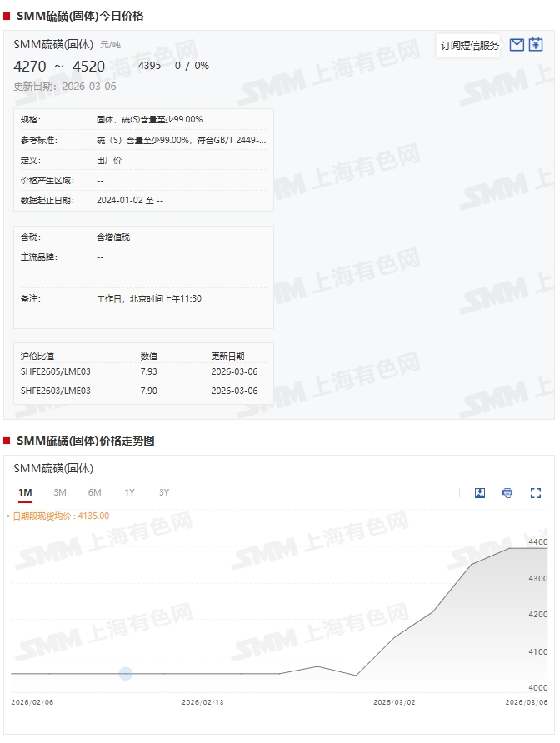The height and width of the screenshot is (743, 560).
Task: Click the average price 4395
Action: (x=149, y=66)
